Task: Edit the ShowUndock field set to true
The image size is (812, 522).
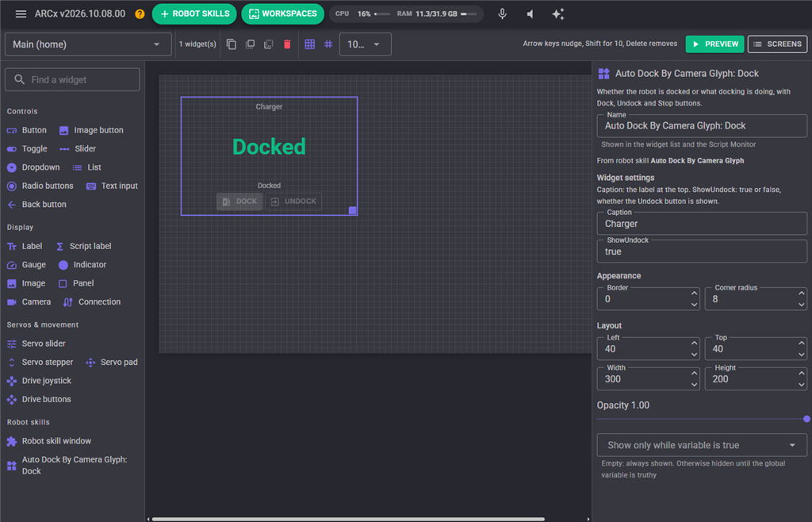Action: tap(702, 251)
